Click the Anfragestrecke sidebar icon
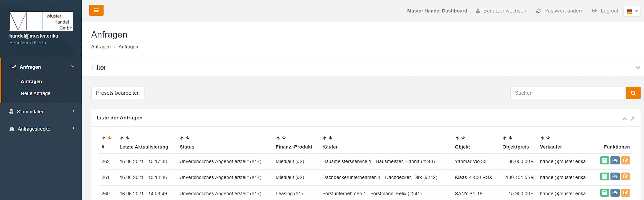The image size is (644, 200). tap(12, 129)
